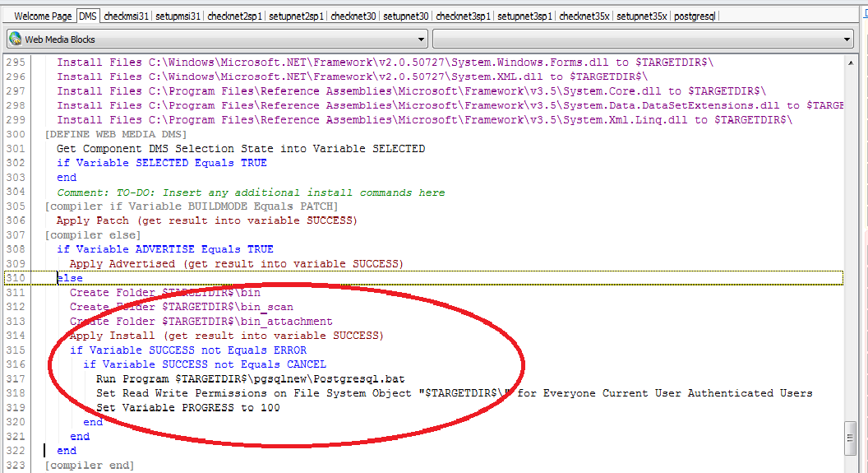Select the Apply Patch line

pos(207,220)
